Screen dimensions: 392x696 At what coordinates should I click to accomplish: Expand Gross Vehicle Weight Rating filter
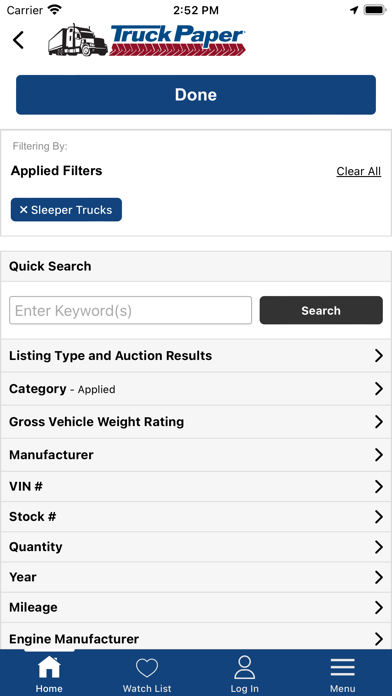click(x=196, y=422)
